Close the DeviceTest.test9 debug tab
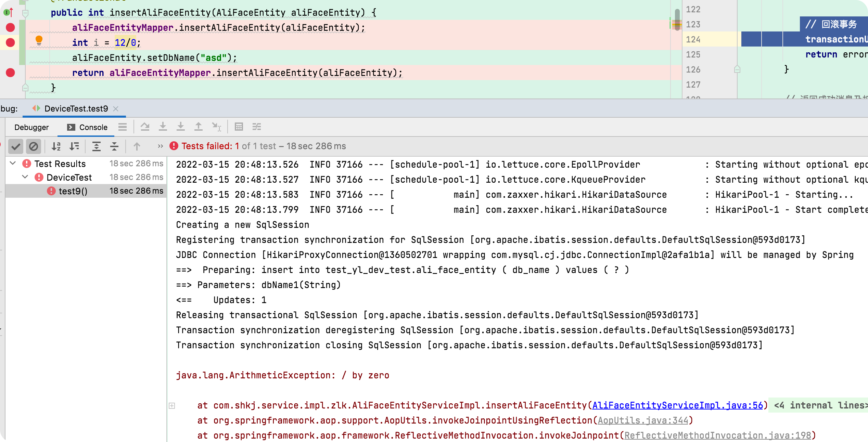 (x=116, y=109)
